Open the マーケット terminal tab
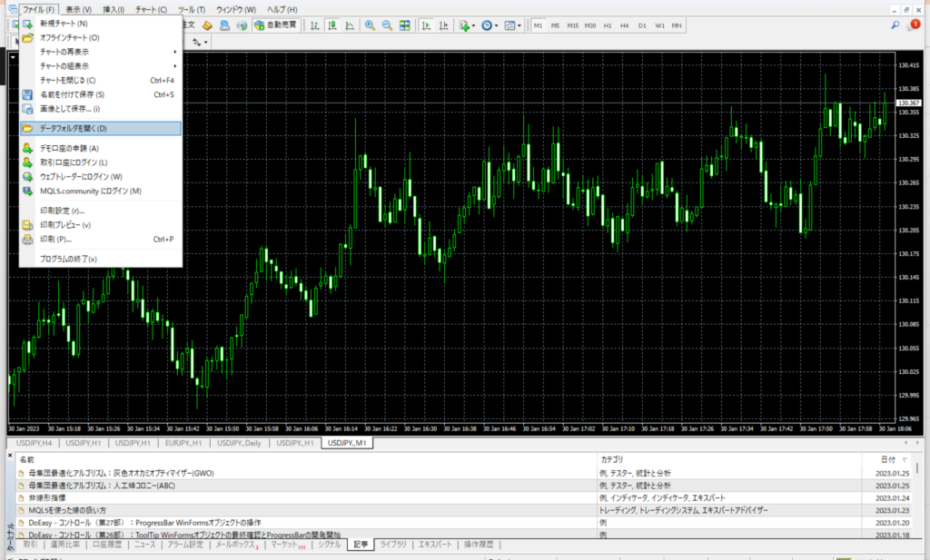 pos(287,544)
